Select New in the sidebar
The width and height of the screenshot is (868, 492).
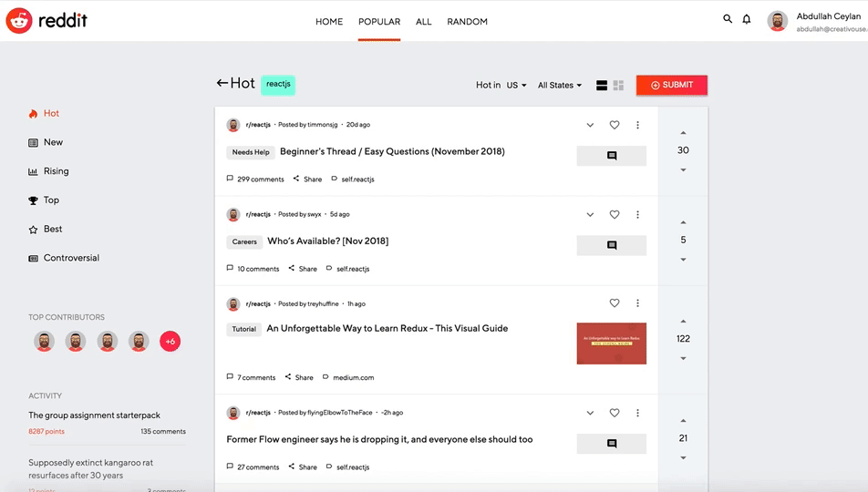[46, 142]
